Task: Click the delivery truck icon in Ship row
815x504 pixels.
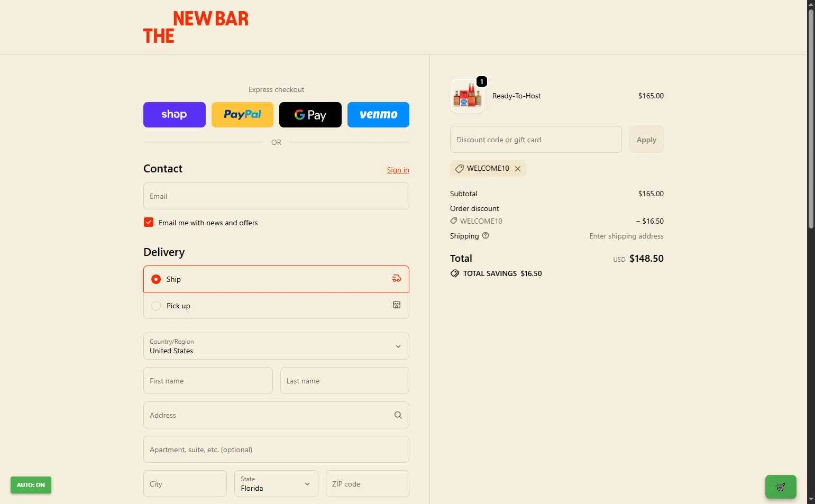Action: [x=397, y=279]
